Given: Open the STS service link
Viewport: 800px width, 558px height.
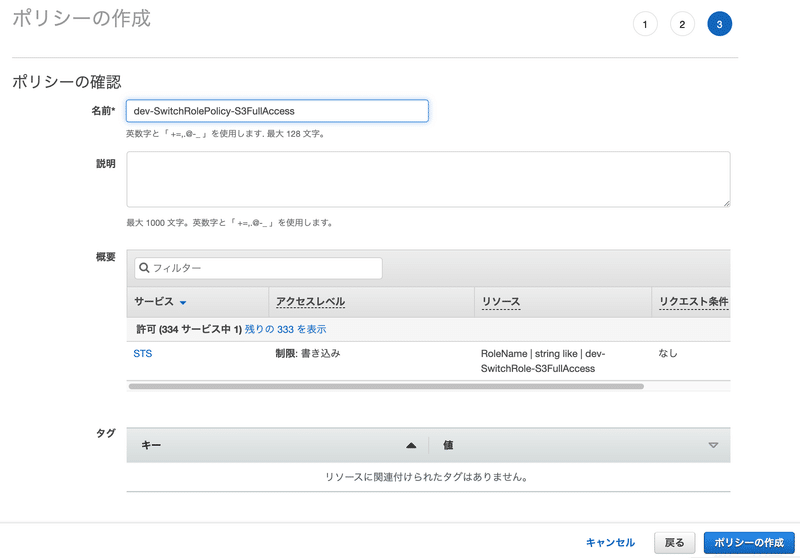Looking at the screenshot, I should (143, 353).
